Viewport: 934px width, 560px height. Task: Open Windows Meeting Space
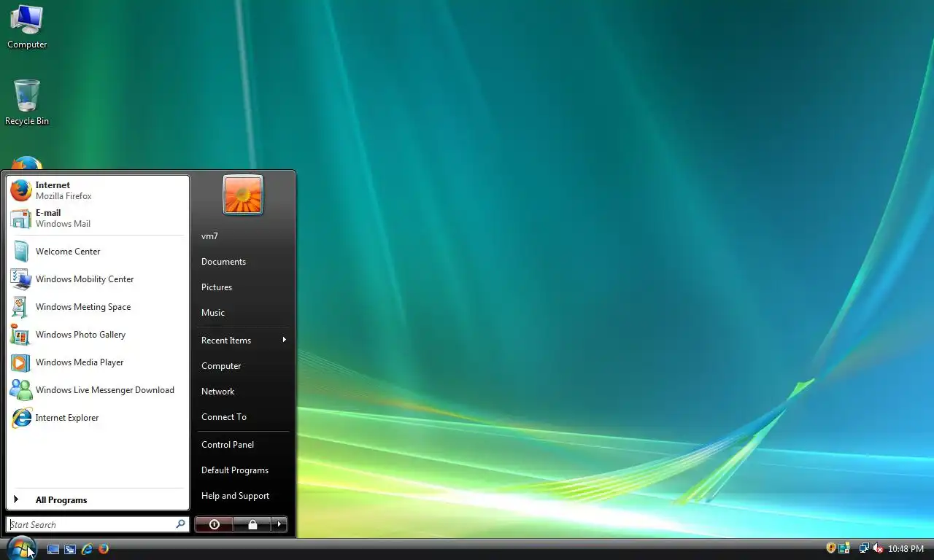(98, 307)
